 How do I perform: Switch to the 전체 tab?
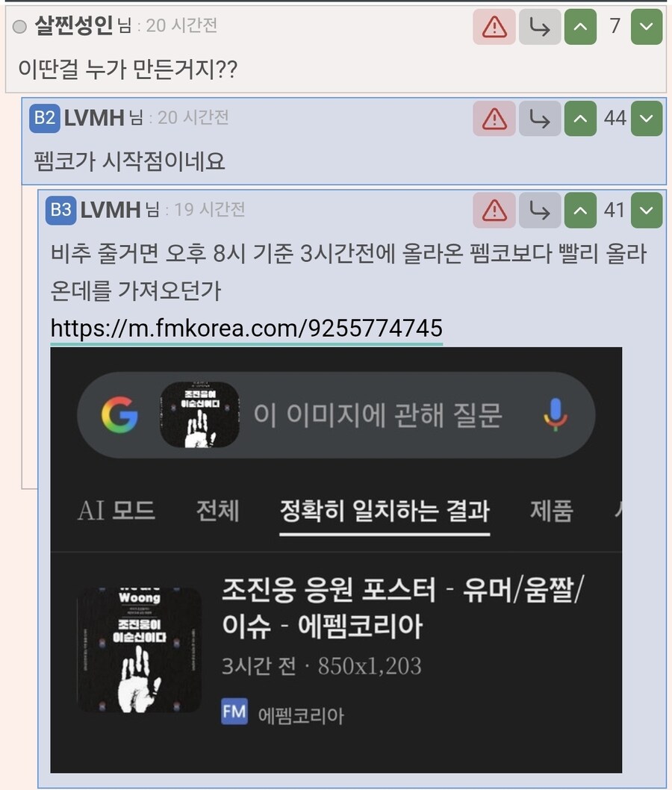coord(217,511)
